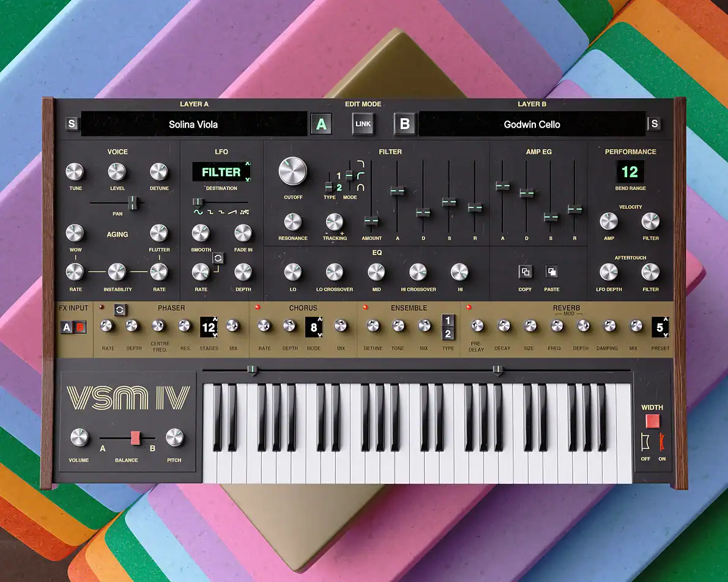Click the Velocity Amp knob
728x582 pixels.
pos(609,222)
